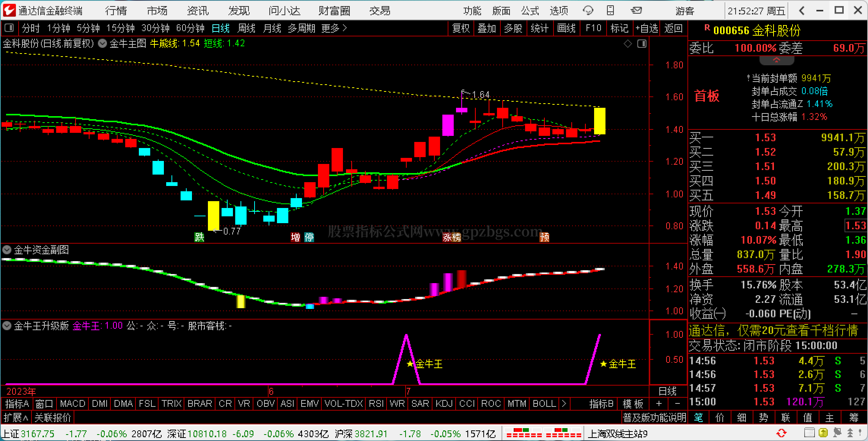This screenshot has width=868, height=441.
Task: Click the 画线 drawing button
Action: point(566,28)
